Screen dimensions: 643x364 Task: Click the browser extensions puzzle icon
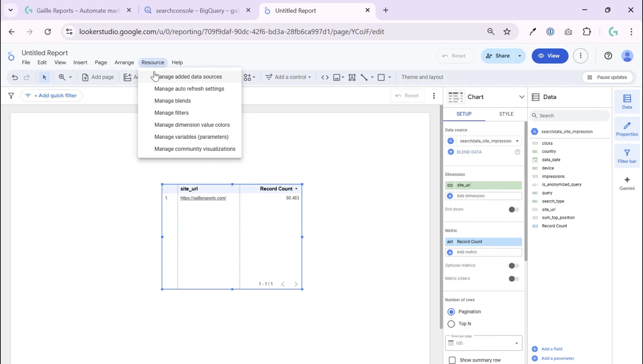coord(587,32)
